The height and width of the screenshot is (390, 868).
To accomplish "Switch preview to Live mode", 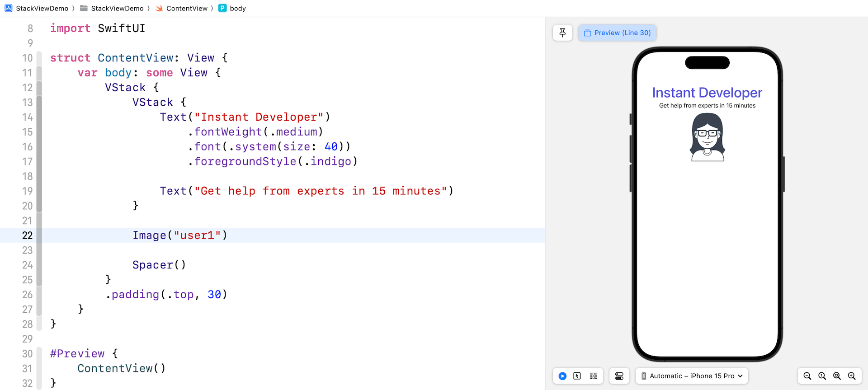I will pos(562,376).
